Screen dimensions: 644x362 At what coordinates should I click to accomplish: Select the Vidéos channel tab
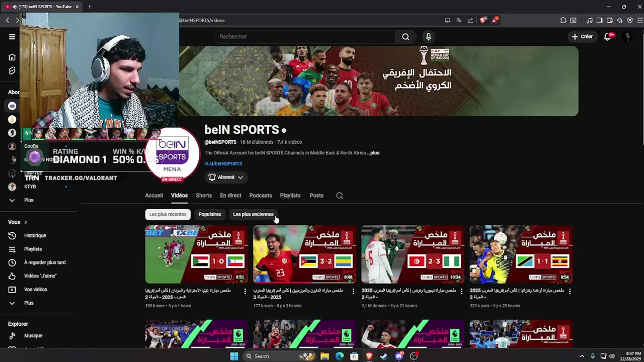pyautogui.click(x=179, y=196)
